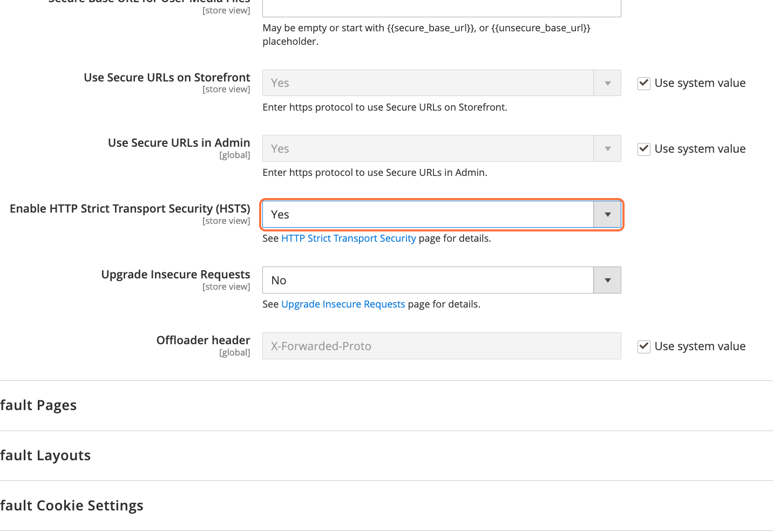
Task: Open the Use Secure URLs on Storefront dropdown
Action: (428, 83)
